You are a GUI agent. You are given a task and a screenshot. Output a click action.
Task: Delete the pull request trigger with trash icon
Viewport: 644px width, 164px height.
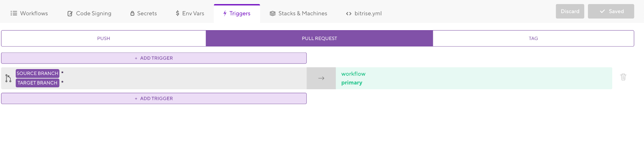click(x=623, y=77)
